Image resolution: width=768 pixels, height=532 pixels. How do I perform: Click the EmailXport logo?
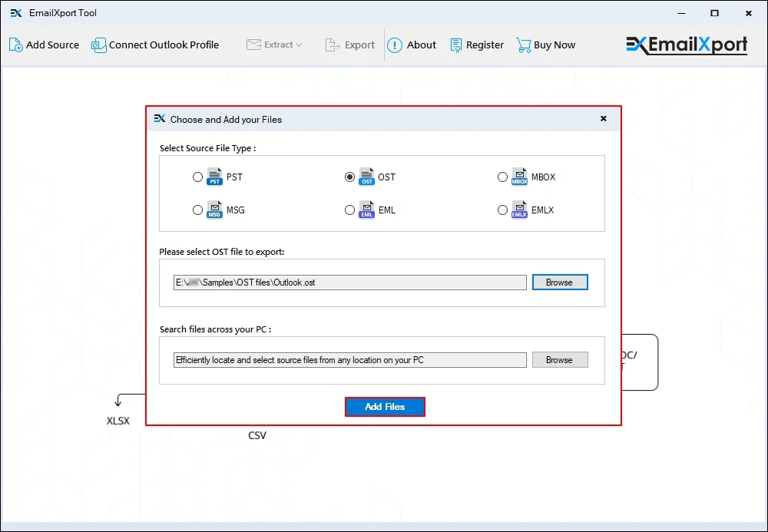686,45
